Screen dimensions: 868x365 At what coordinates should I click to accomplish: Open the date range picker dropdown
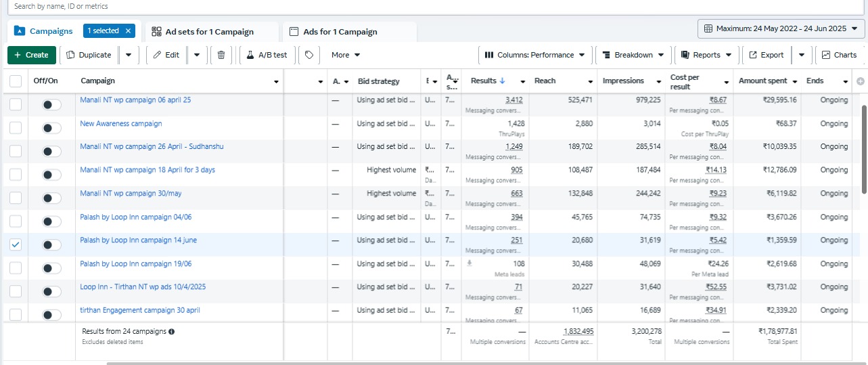781,28
